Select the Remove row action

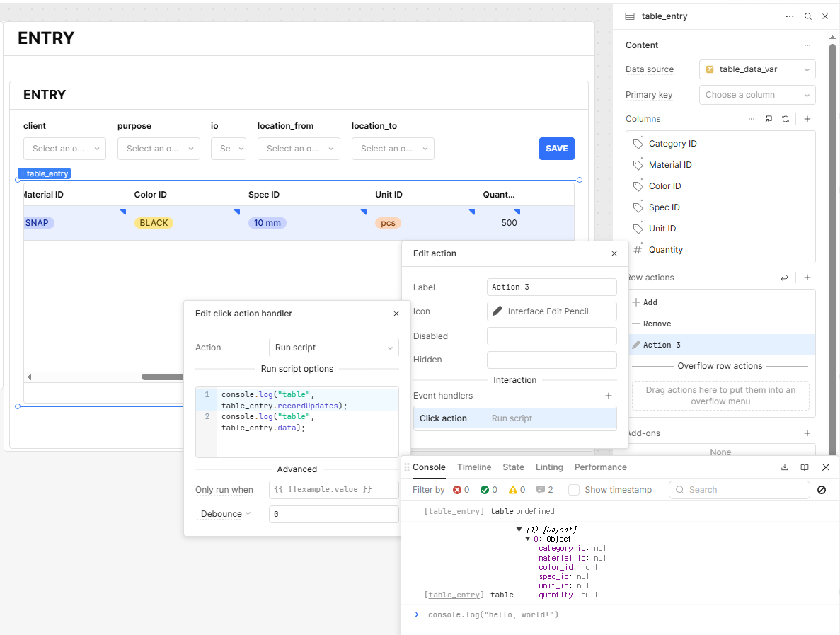pyautogui.click(x=657, y=324)
